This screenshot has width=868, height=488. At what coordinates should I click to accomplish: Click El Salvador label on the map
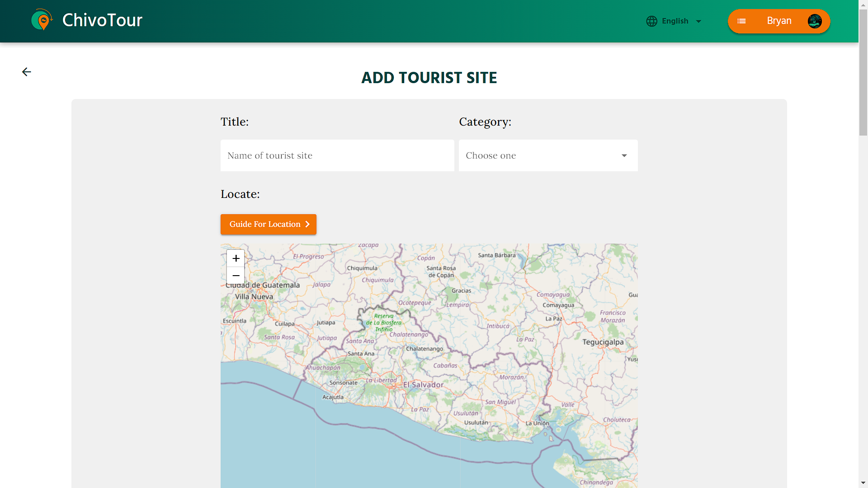point(423,385)
